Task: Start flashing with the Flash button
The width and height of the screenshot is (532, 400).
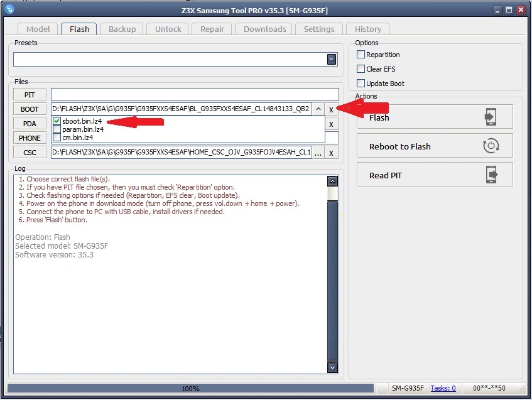Action: [435, 117]
